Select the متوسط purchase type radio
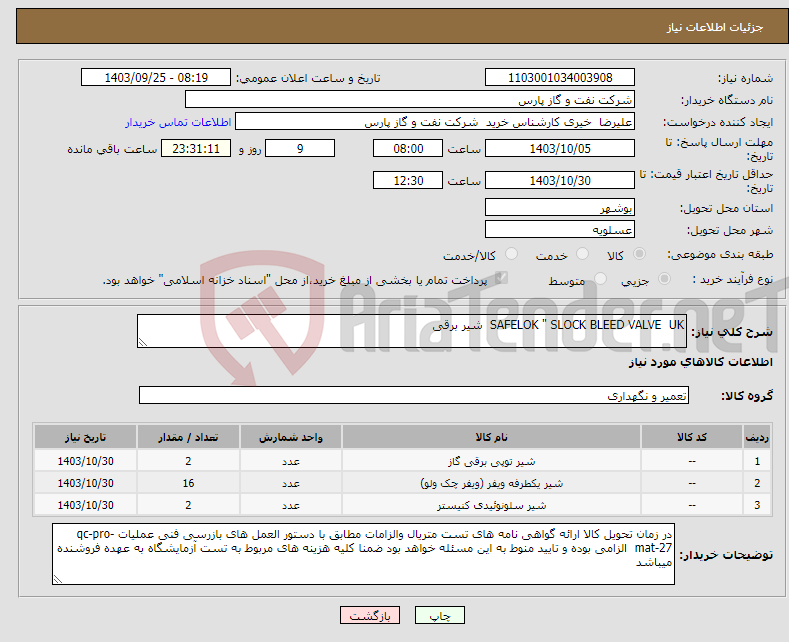The image size is (789, 642). [x=600, y=278]
